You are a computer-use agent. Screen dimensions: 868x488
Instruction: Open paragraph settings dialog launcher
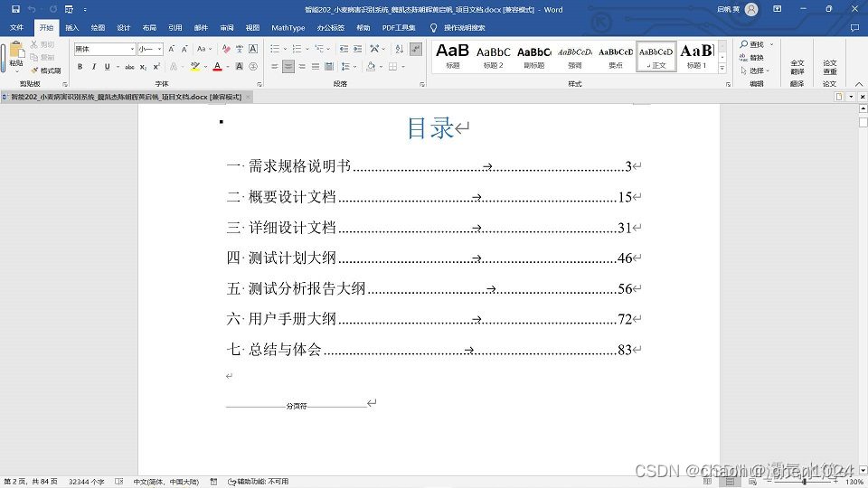(x=422, y=84)
